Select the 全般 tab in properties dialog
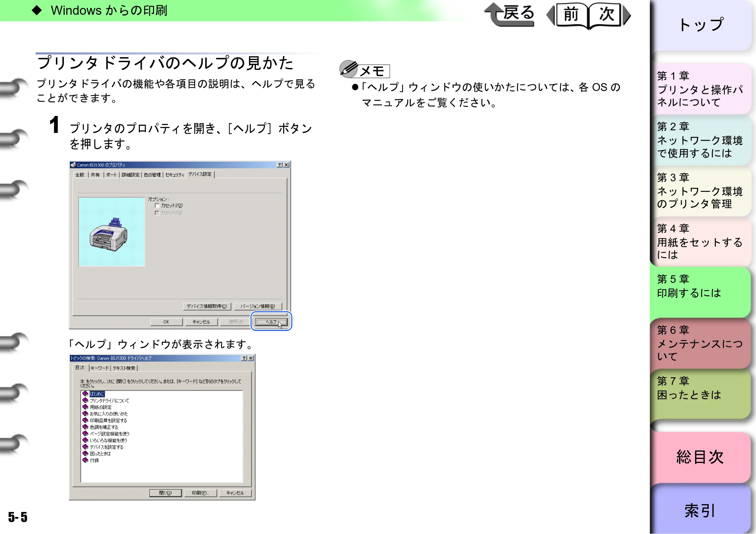This screenshot has width=756, height=534. click(x=80, y=175)
